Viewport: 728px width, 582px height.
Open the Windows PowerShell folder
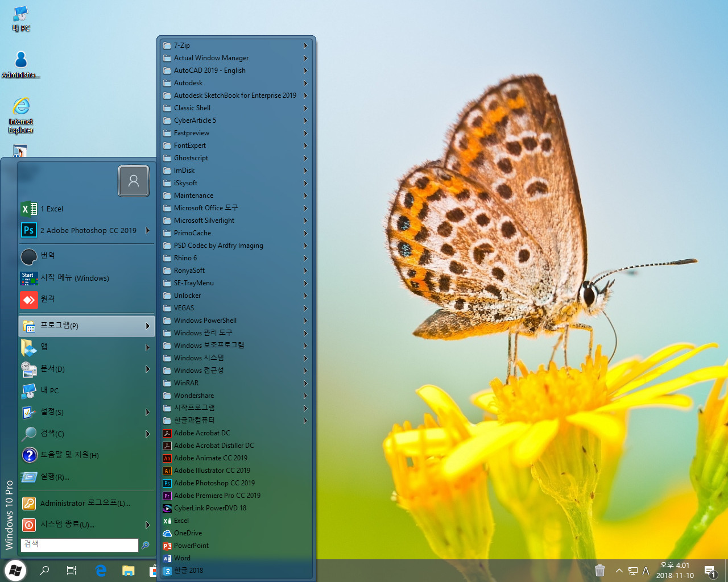[x=235, y=321]
